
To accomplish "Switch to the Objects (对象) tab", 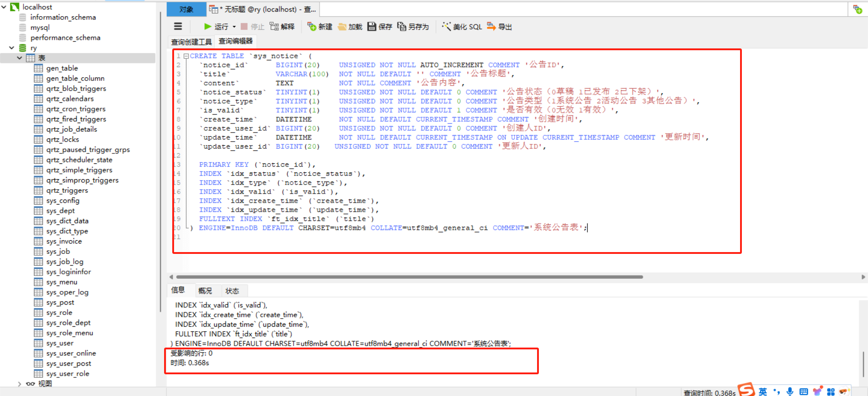I will pyautogui.click(x=186, y=10).
